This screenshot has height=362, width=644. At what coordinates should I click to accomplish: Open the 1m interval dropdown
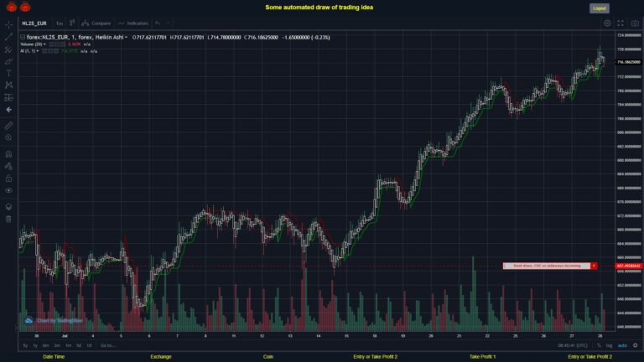tap(60, 23)
